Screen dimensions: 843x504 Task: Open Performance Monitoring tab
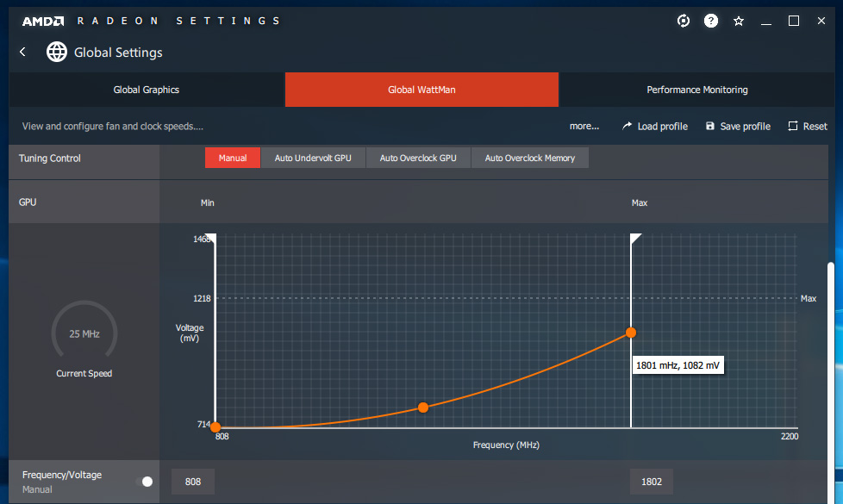click(x=696, y=90)
